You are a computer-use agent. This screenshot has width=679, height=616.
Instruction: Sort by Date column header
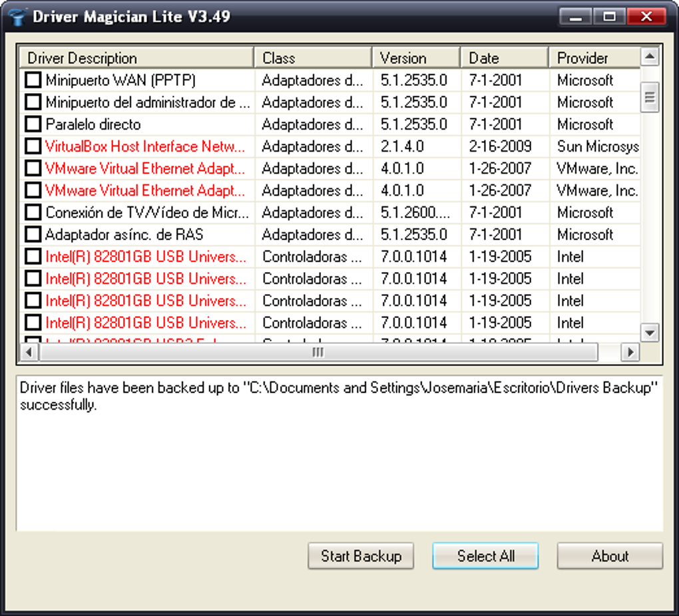[505, 58]
